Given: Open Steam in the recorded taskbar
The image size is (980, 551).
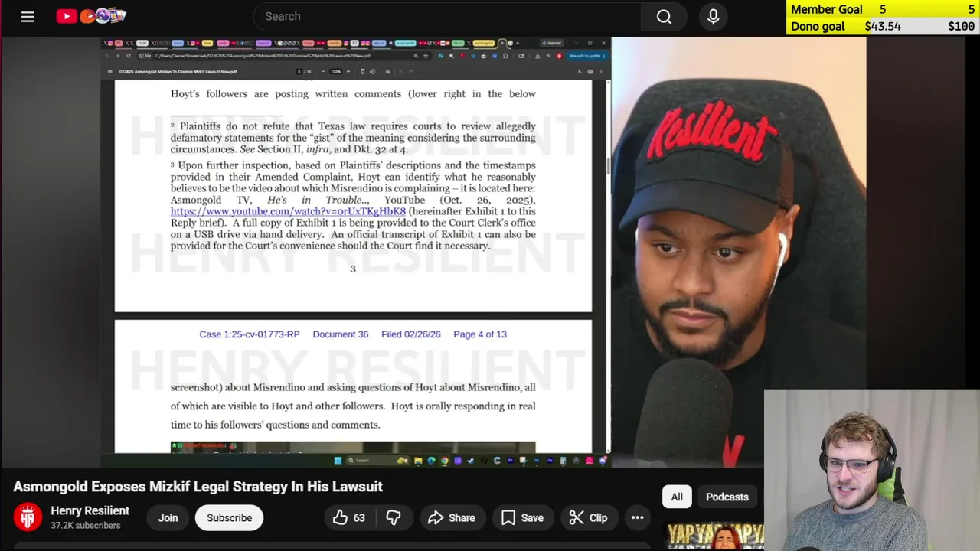Looking at the screenshot, I should pyautogui.click(x=470, y=461).
